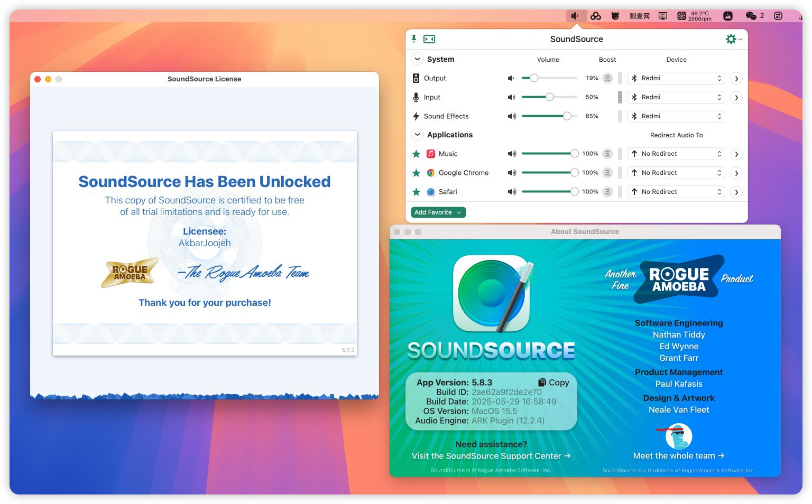812x504 pixels.
Task: Adjust the Sound Effects volume slider
Action: point(549,116)
